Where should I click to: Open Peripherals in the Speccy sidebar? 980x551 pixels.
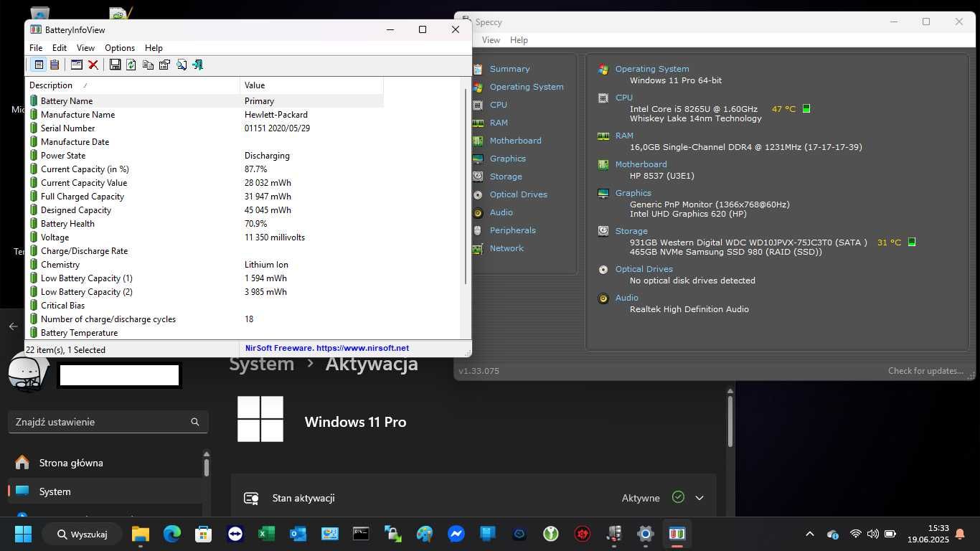[x=512, y=230]
